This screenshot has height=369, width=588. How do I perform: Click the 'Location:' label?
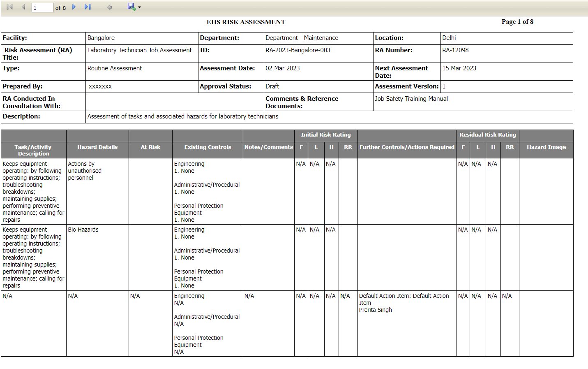(389, 38)
